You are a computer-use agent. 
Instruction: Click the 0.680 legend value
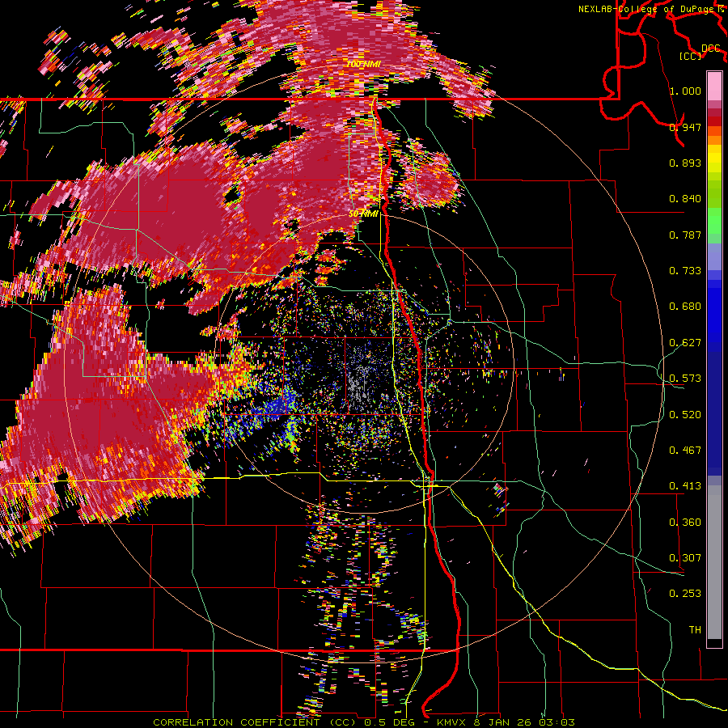tap(685, 307)
